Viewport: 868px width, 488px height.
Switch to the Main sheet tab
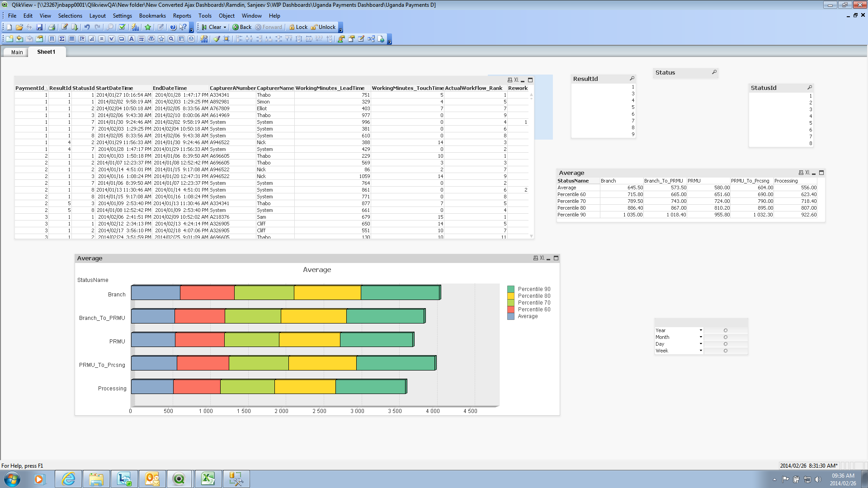(17, 52)
